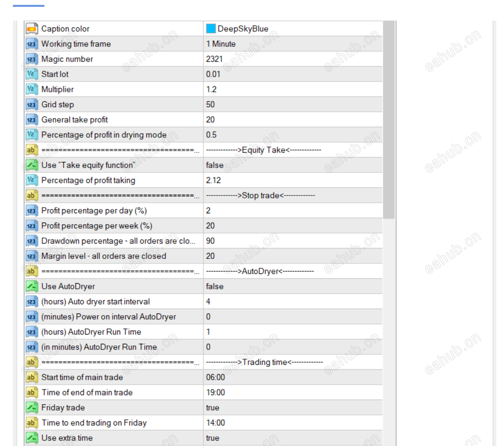504x446 pixels.
Task: Click the Time to end trading on Friday icon
Action: pos(31,423)
